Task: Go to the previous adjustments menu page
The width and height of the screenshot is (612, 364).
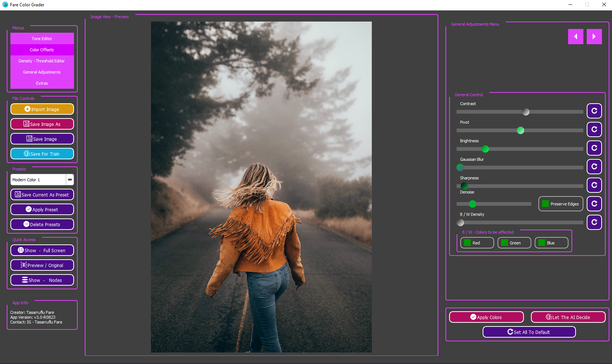Action: 575,36
